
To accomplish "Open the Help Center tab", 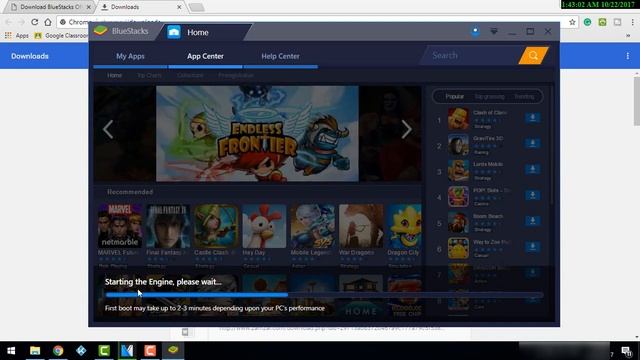I will 280,56.
